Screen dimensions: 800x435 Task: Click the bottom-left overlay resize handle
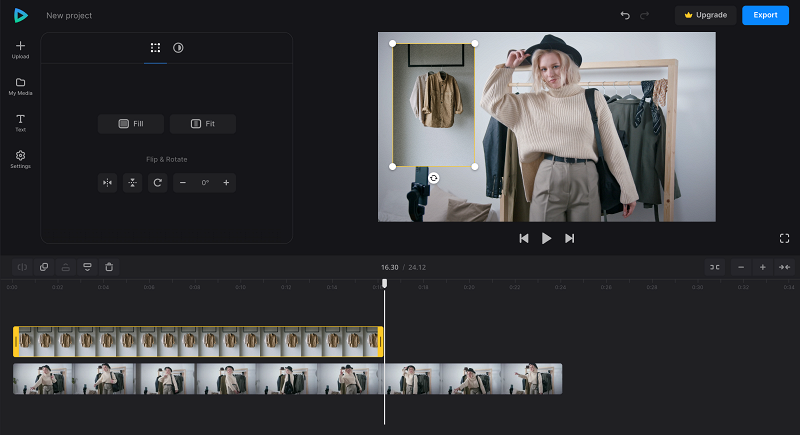pos(392,167)
